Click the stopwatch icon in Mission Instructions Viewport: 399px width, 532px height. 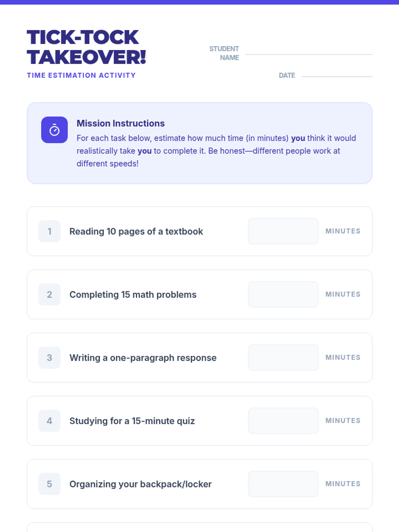[54, 130]
